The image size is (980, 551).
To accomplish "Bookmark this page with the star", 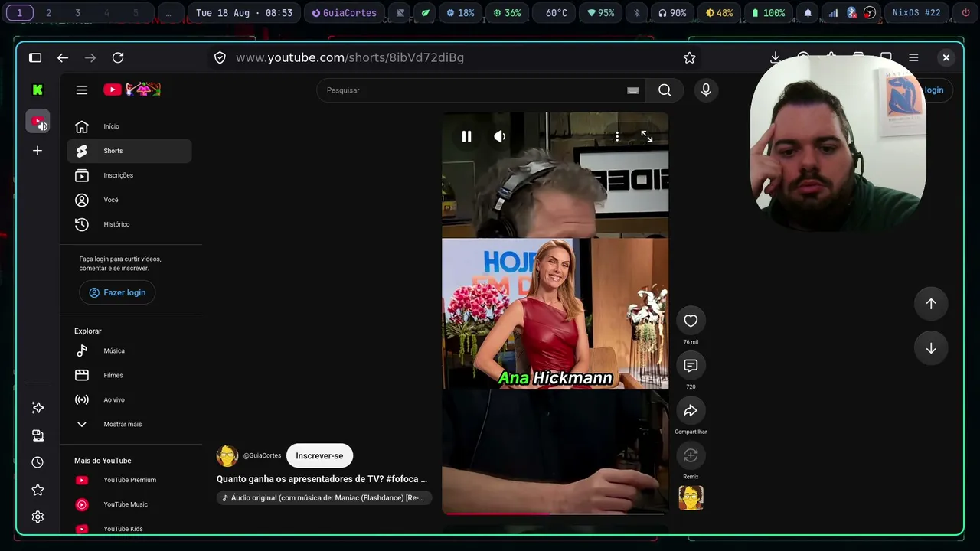I will [x=689, y=57].
